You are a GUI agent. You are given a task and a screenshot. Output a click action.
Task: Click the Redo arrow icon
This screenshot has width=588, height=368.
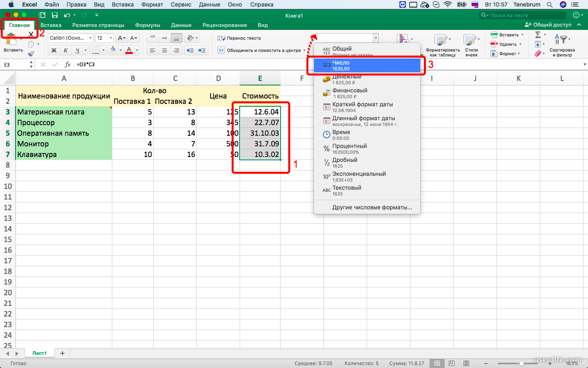pos(84,15)
